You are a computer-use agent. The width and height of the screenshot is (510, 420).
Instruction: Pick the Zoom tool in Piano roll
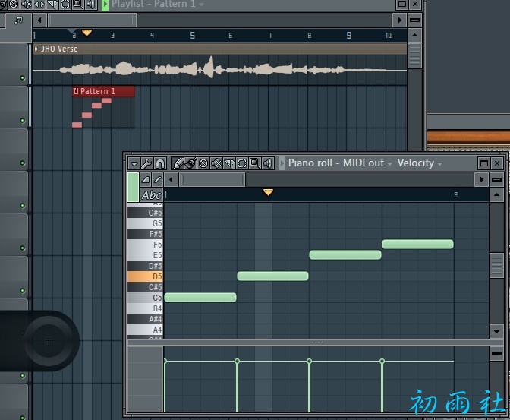(255, 163)
